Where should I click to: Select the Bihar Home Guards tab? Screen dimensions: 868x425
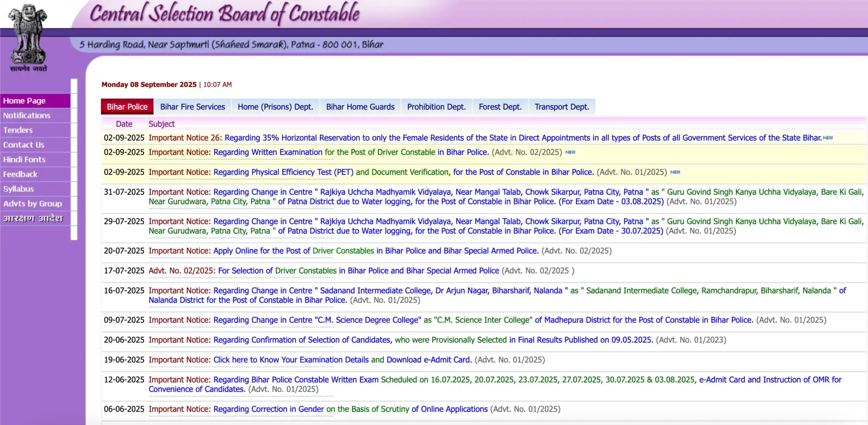point(360,107)
